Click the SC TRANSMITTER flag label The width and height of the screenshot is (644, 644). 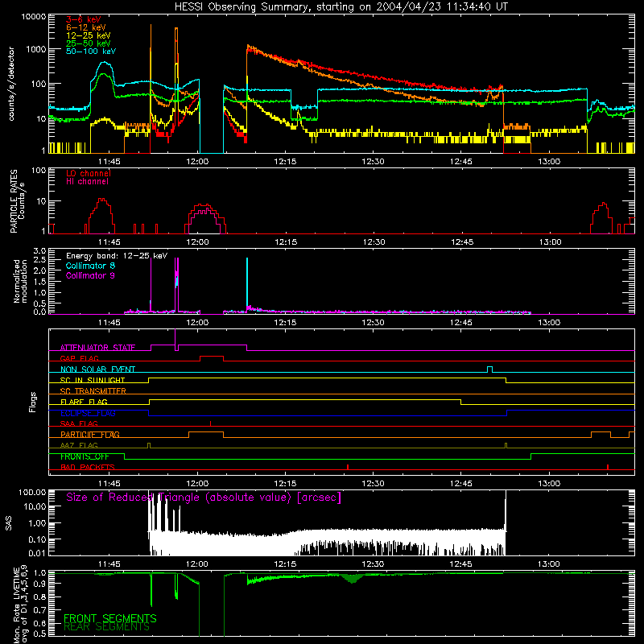(x=93, y=390)
